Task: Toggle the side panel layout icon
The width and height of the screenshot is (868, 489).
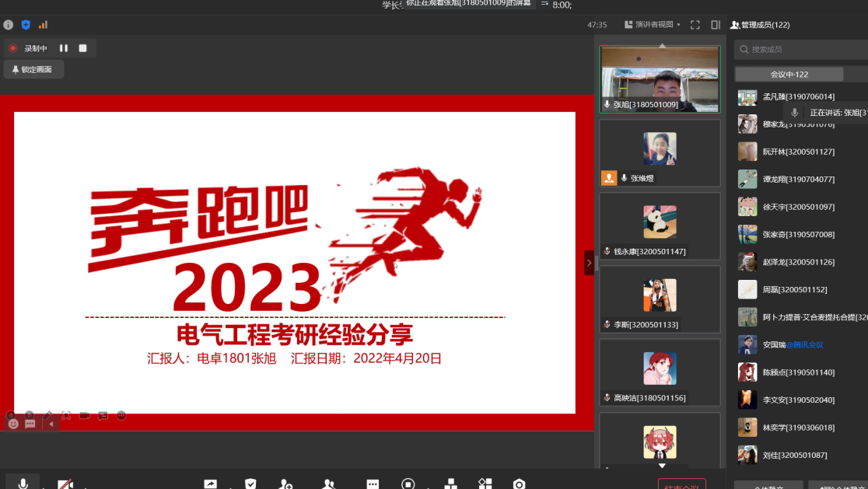Action: pyautogui.click(x=716, y=25)
